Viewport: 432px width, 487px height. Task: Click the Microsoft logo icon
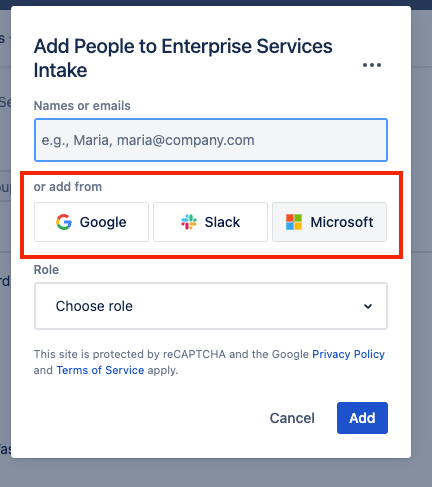click(294, 222)
